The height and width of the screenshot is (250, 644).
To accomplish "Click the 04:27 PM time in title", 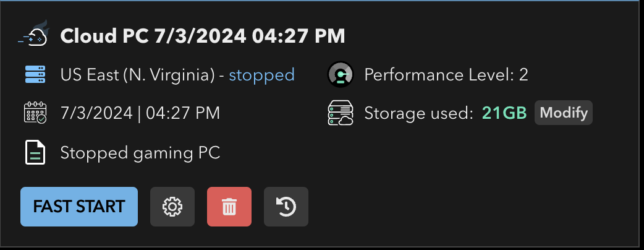I will 299,36.
